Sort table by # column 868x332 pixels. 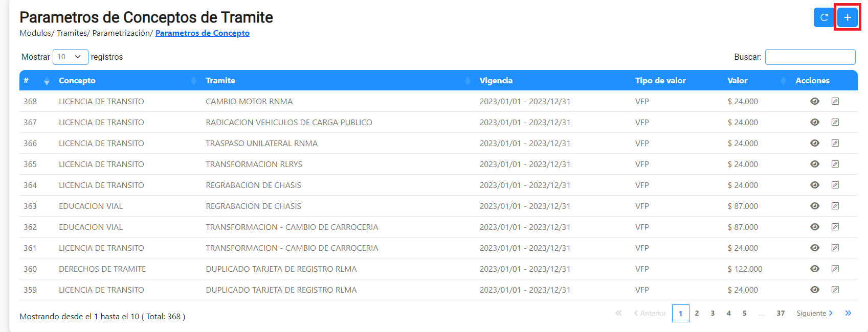click(x=36, y=81)
